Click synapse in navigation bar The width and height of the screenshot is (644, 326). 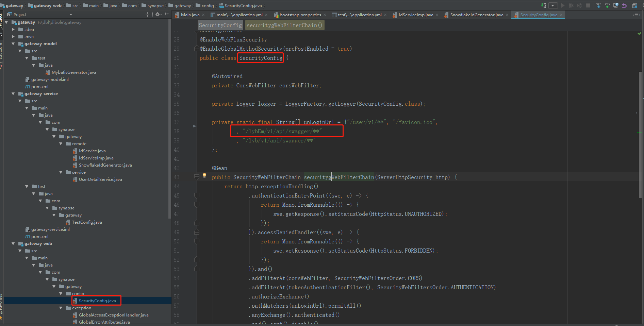pos(152,5)
